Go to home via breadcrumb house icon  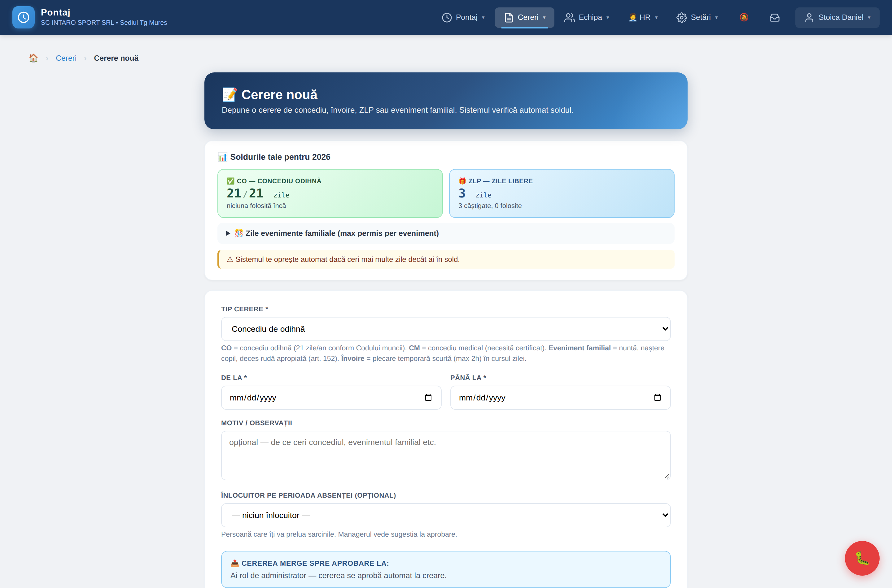33,58
